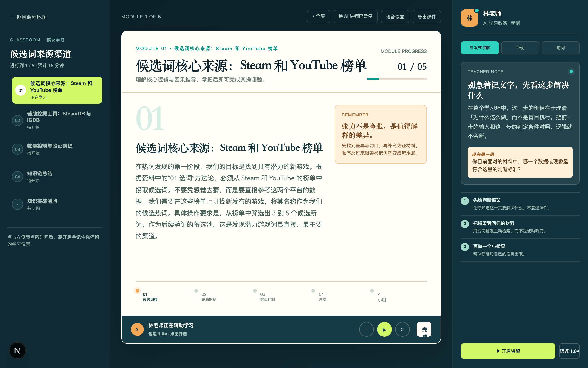The height and width of the screenshot is (368, 588).
Task: Click the Next.js N logo badge
Action: 17,351
